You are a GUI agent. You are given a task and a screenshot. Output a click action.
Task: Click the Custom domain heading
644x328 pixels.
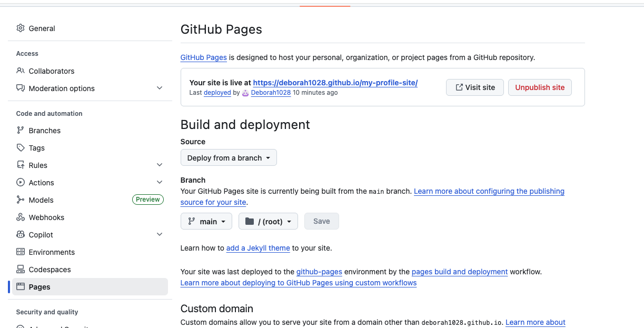[x=217, y=309]
